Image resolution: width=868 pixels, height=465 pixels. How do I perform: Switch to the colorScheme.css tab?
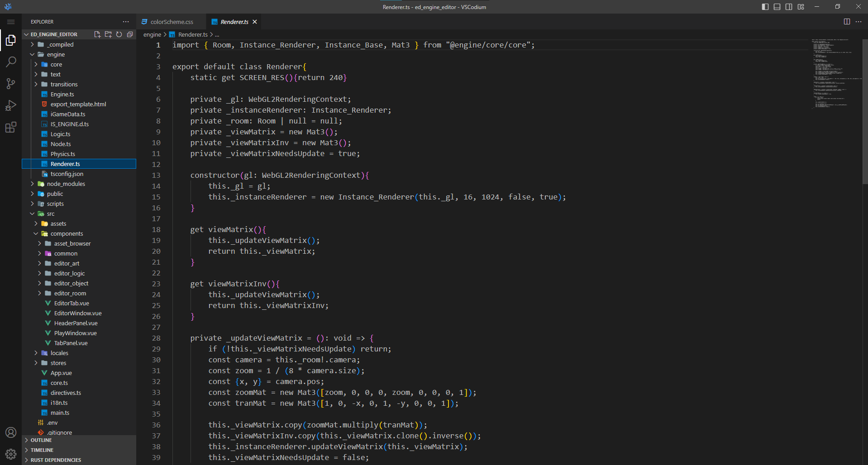pyautogui.click(x=171, y=22)
